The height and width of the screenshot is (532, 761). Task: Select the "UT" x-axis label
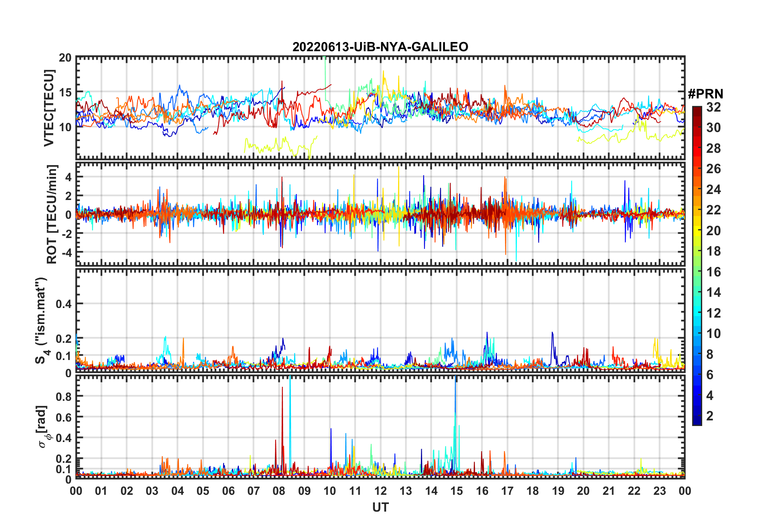tap(380, 507)
